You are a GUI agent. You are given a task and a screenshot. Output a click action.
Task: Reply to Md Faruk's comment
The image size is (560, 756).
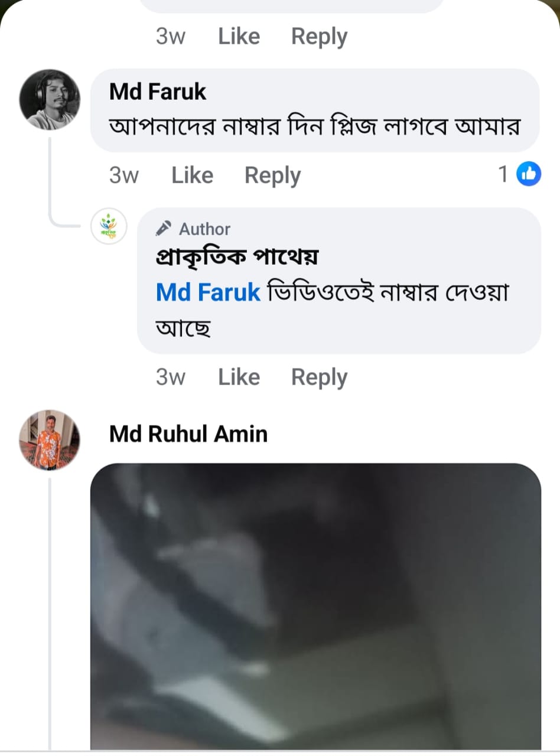(x=272, y=175)
